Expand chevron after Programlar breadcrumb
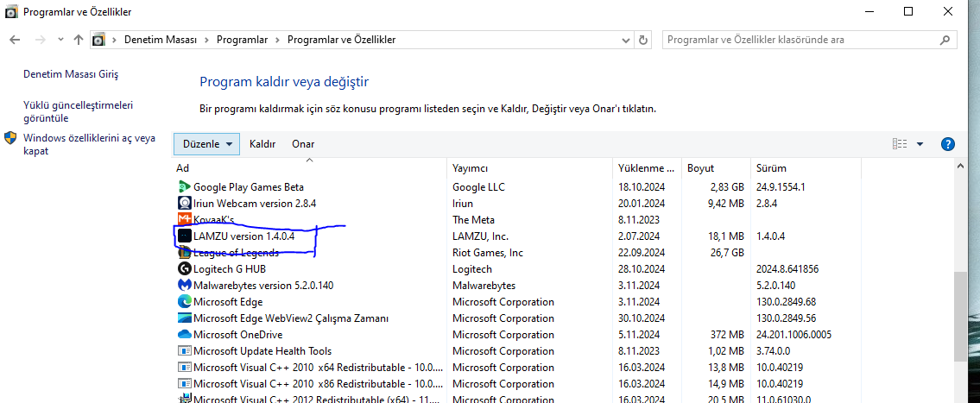This screenshot has height=403, width=980. pyautogui.click(x=277, y=40)
